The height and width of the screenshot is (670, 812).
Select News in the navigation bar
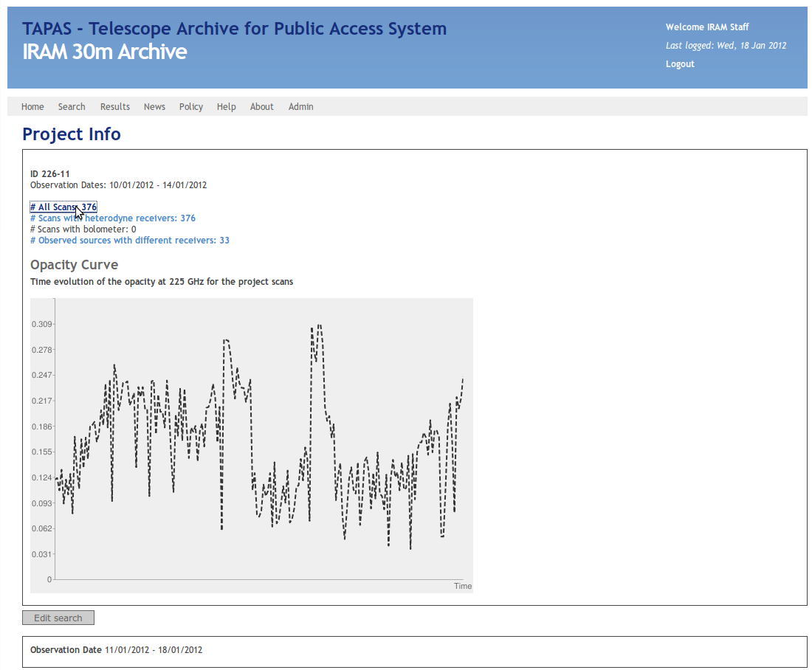[154, 107]
